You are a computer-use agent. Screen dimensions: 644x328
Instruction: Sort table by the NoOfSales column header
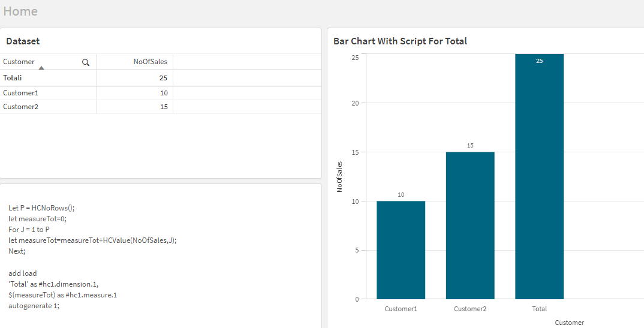tap(150, 62)
